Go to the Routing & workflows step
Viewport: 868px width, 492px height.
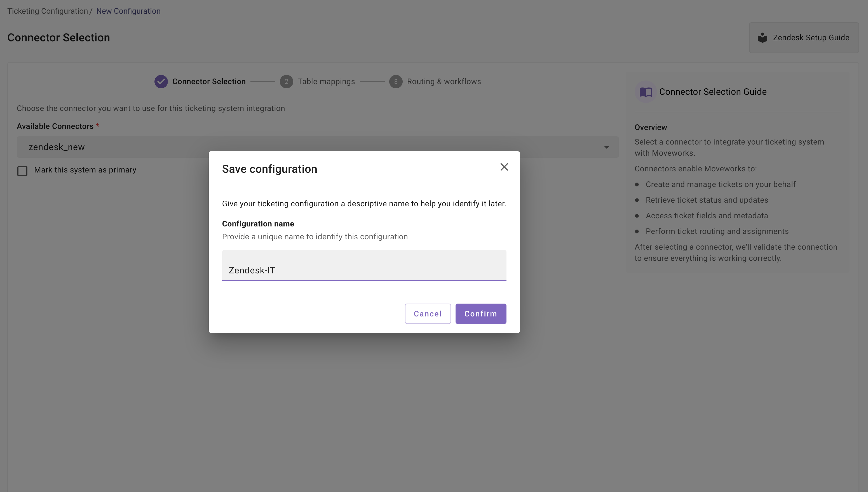point(444,82)
